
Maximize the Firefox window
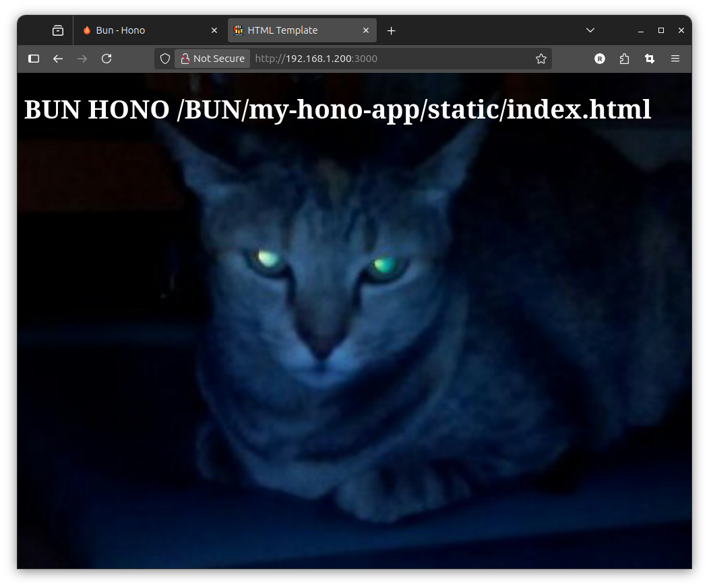(x=661, y=30)
